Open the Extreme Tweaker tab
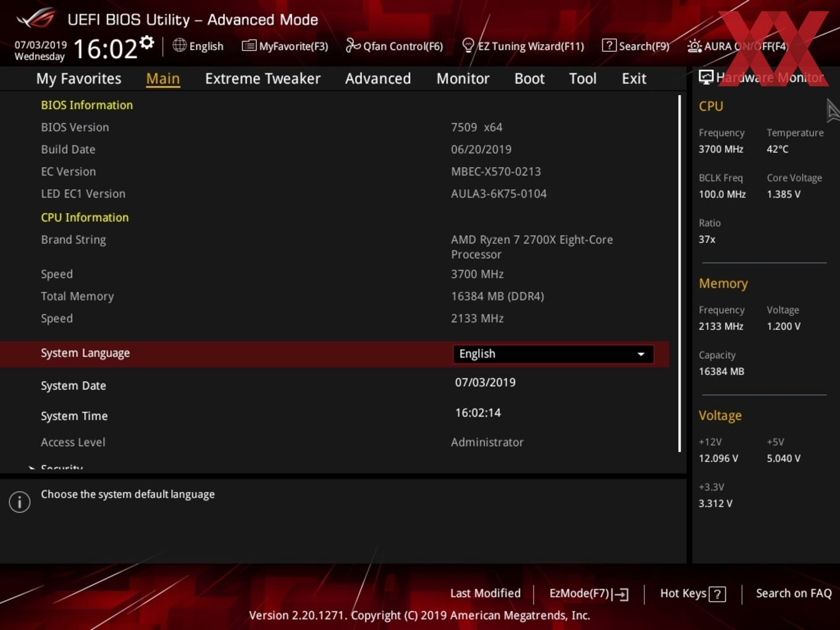 point(262,78)
